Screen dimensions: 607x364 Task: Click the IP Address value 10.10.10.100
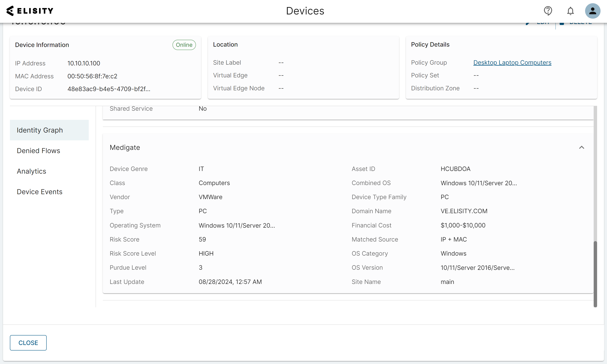84,63
